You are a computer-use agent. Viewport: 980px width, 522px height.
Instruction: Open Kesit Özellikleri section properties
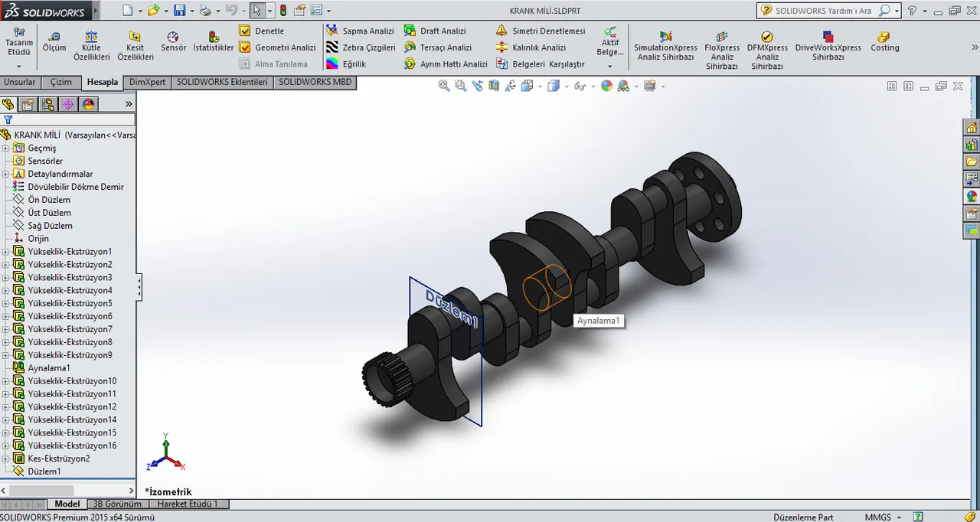click(x=135, y=46)
